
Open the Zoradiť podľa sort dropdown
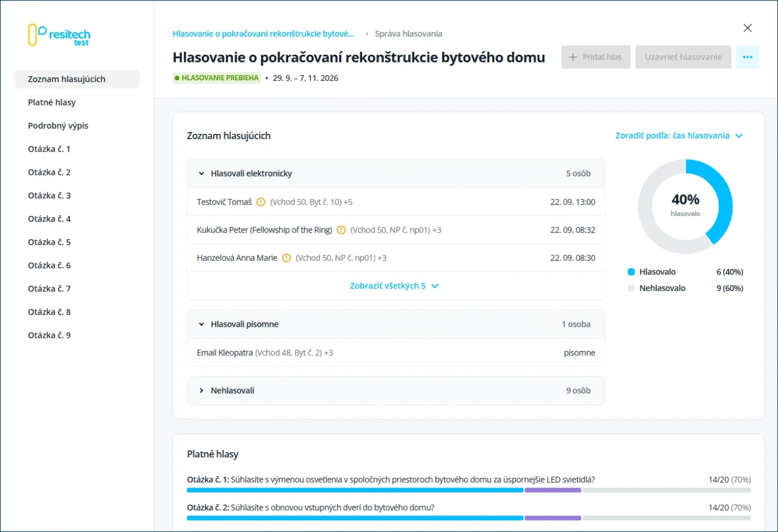coord(679,136)
